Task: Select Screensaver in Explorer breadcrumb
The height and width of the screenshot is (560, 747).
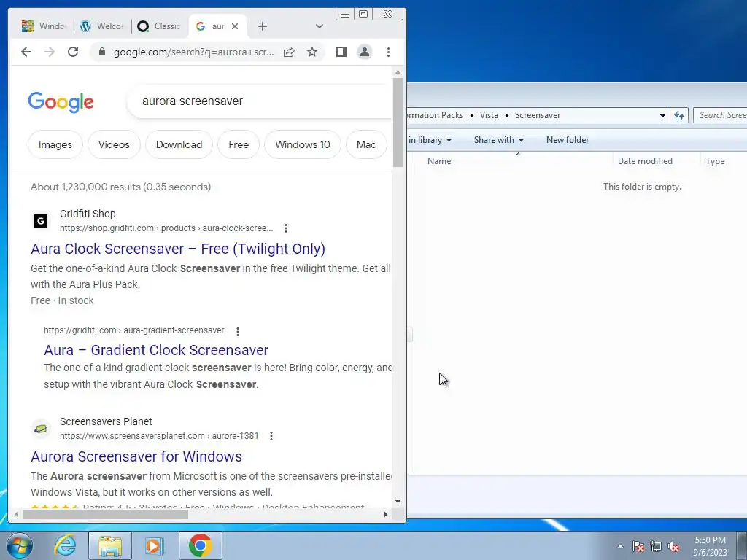Action: [538, 115]
